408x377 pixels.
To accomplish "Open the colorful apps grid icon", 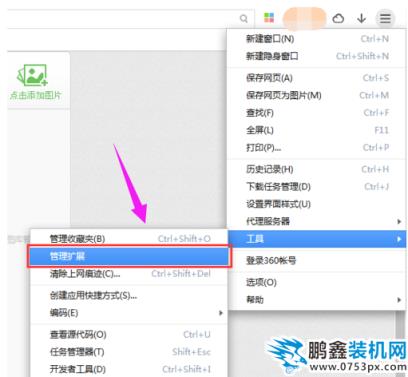I will click(269, 18).
